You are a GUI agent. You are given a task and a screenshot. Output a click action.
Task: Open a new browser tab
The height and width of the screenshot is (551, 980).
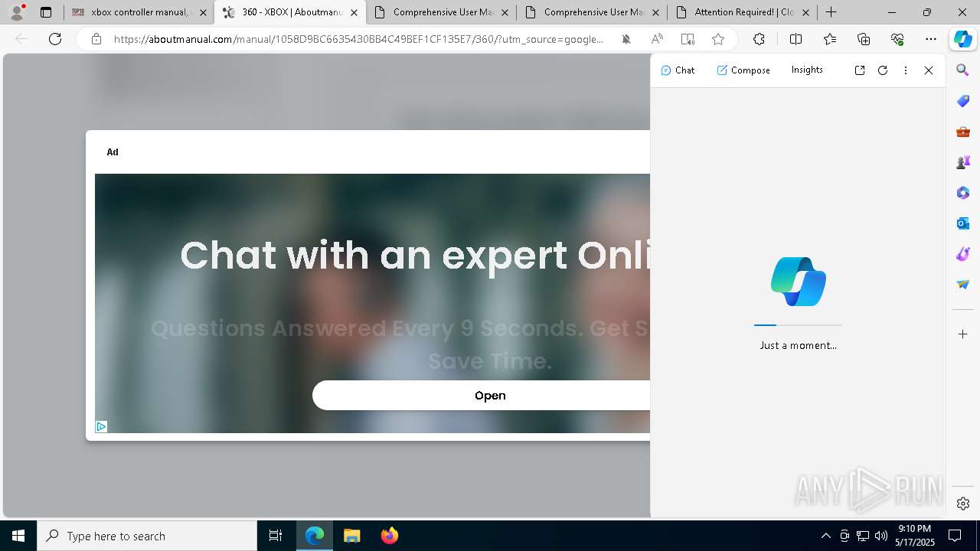(x=831, y=12)
